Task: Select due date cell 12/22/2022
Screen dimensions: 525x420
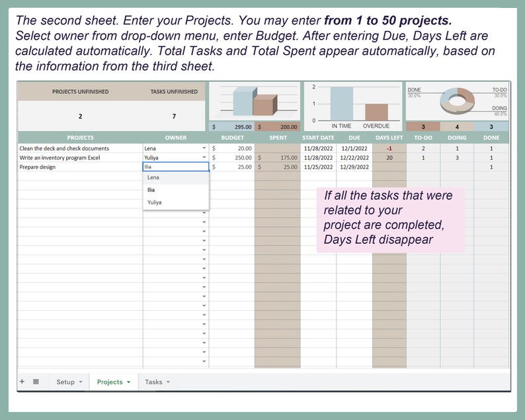Action: 354,157
